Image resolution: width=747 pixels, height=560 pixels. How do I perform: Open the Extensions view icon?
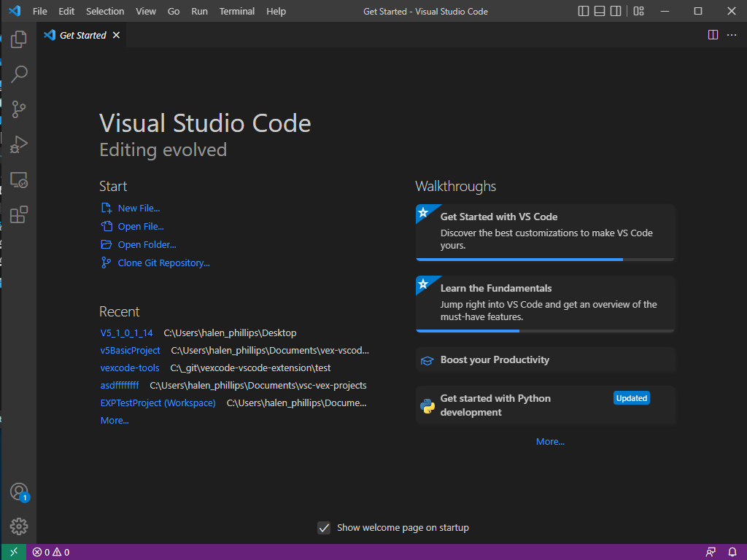coord(18,214)
